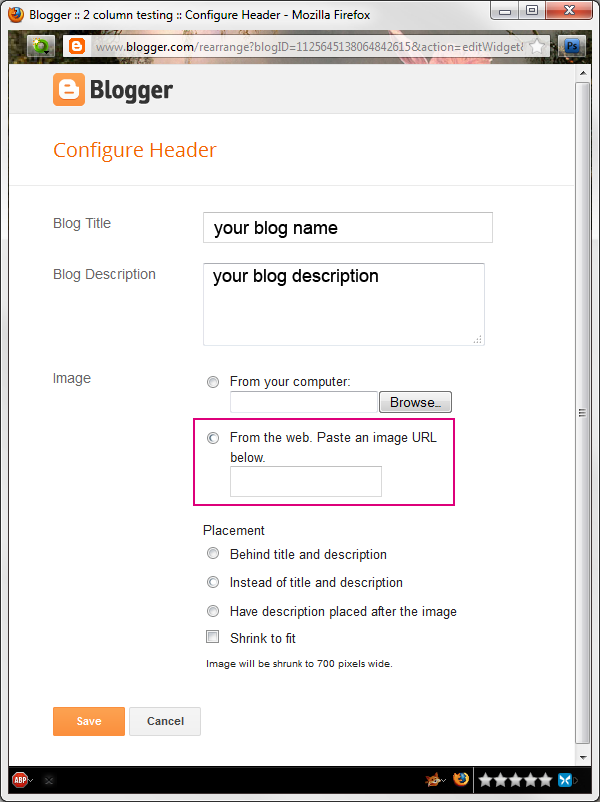The height and width of the screenshot is (802, 600).
Task: Bookmark page with the star icon
Action: 537,47
